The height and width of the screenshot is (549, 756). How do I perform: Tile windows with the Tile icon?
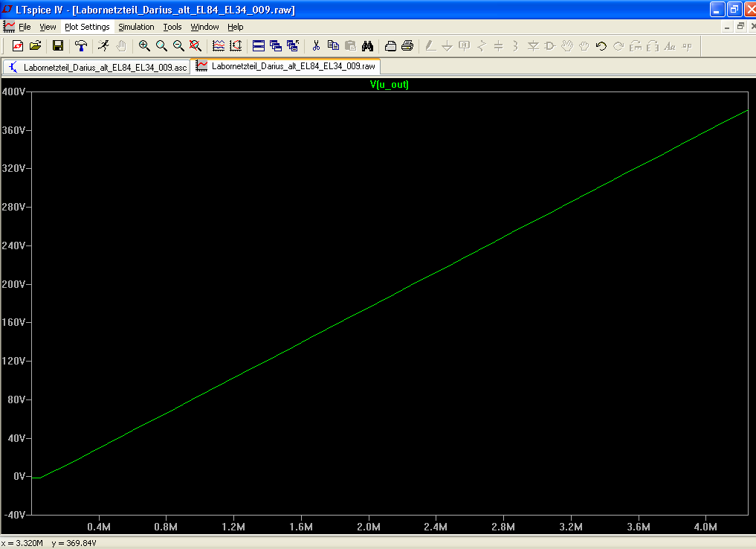pos(259,46)
